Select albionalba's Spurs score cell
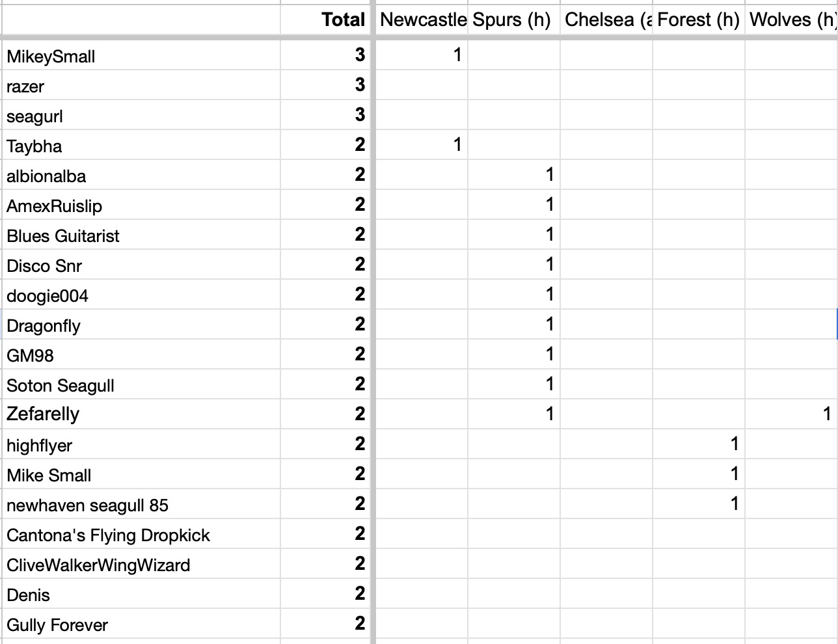This screenshot has height=644, width=838. [x=514, y=175]
